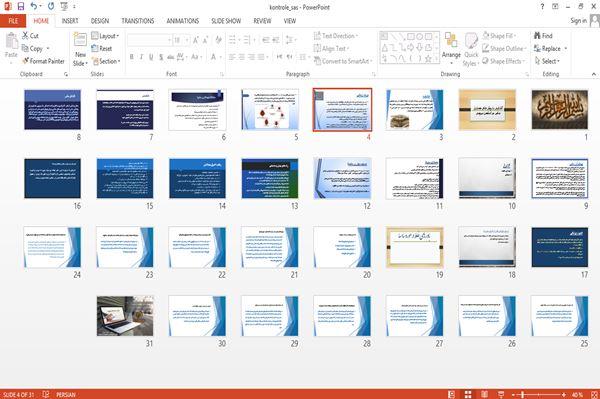Viewport: 600px width, 399px height.
Task: Open the font size combo box
Action: [x=182, y=40]
